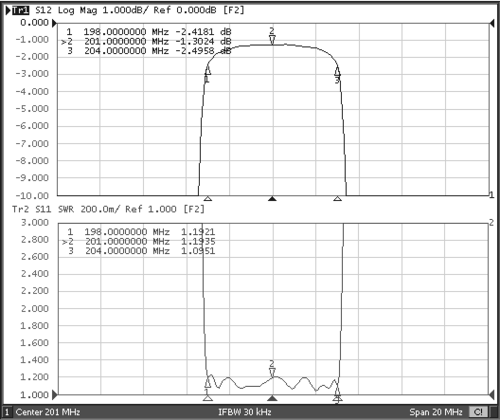The width and height of the screenshot is (500, 420).
Task: Click marker 2 on S12 trace peak
Action: [272, 40]
